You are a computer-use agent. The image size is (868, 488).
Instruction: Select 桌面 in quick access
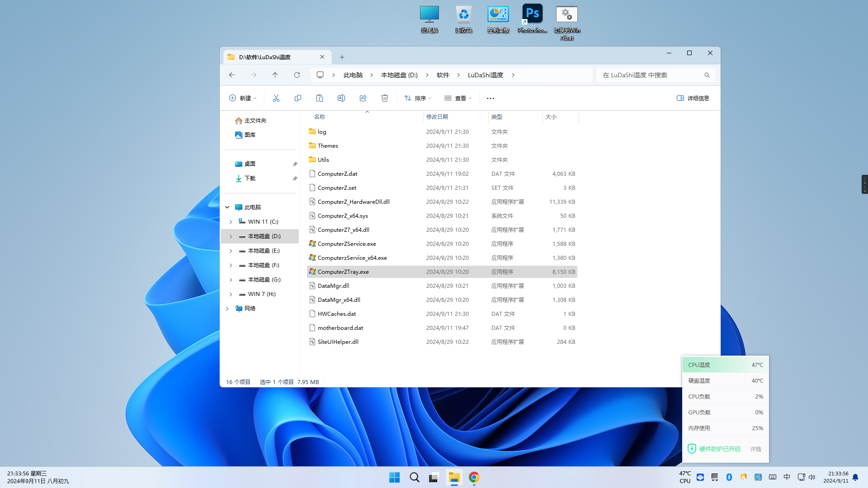[x=250, y=164]
